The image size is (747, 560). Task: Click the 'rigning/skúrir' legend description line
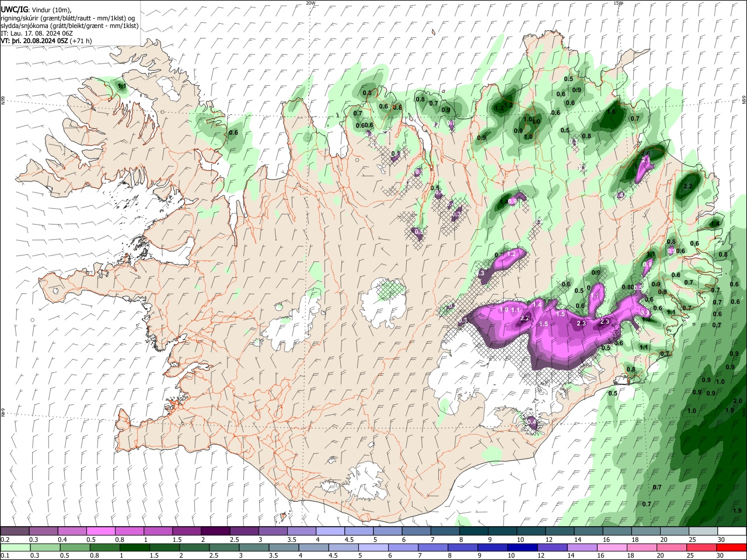coord(68,18)
